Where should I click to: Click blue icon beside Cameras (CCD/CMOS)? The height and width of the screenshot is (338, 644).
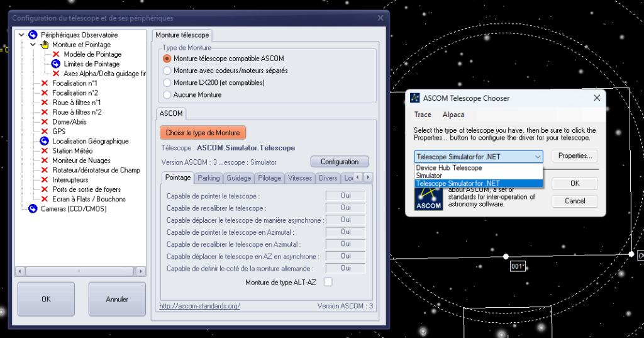(x=33, y=209)
